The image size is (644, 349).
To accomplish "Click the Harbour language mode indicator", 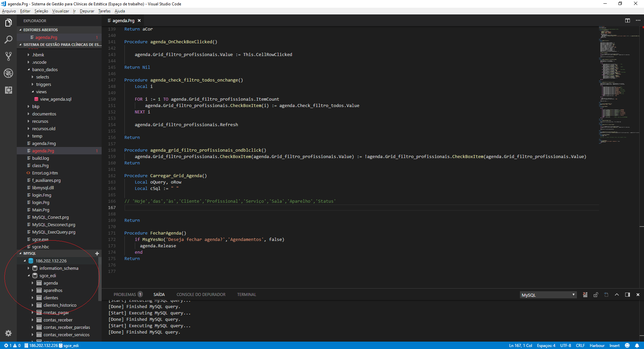I will point(597,346).
